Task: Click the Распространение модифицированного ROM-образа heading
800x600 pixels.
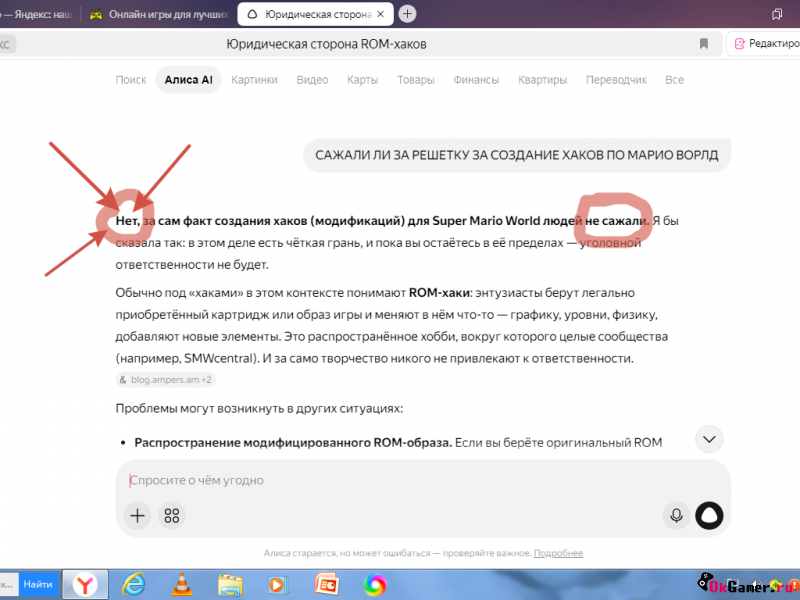Action: coord(293,442)
